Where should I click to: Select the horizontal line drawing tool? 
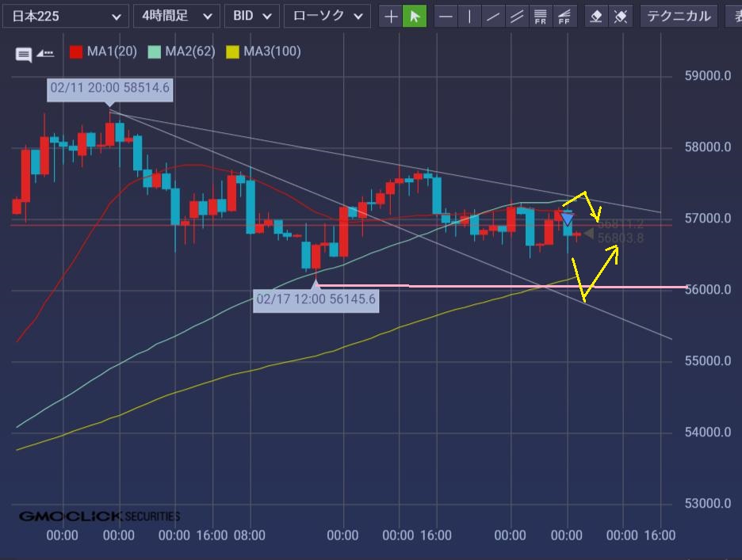447,16
